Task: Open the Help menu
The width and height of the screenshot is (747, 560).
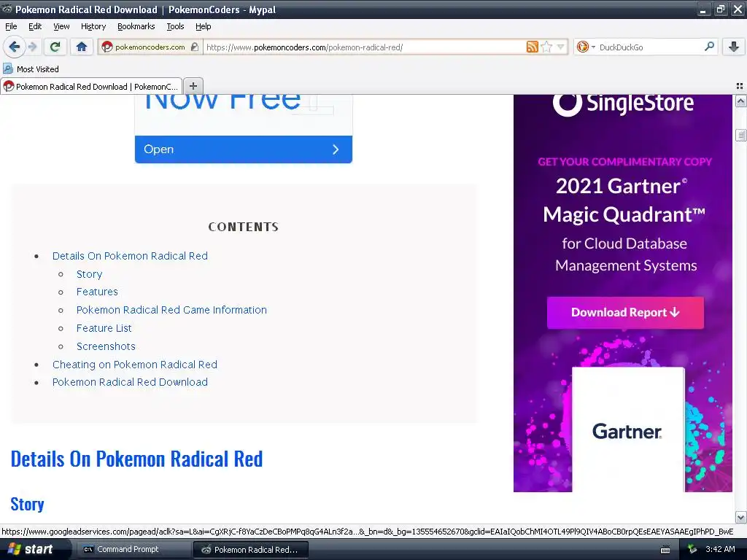Action: coord(203,27)
